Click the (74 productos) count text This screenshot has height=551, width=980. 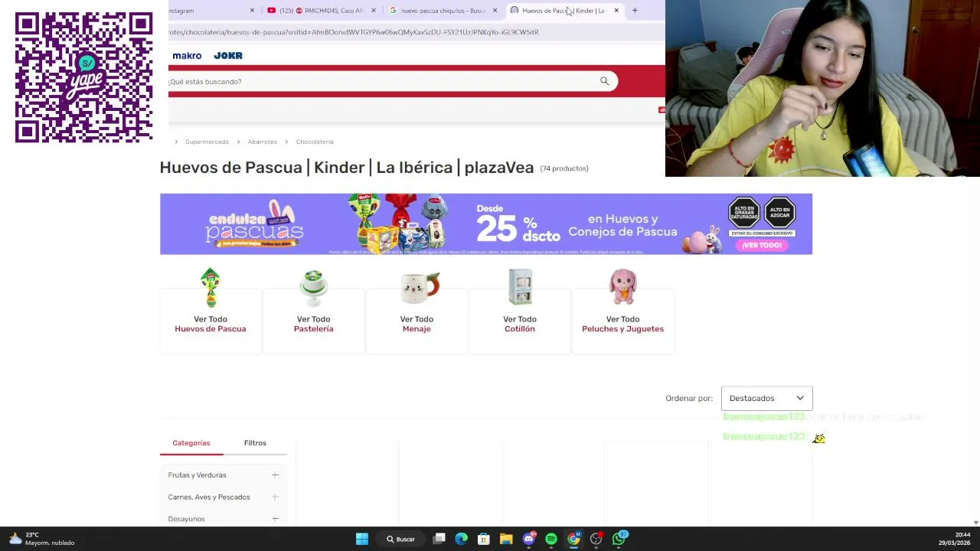(564, 168)
